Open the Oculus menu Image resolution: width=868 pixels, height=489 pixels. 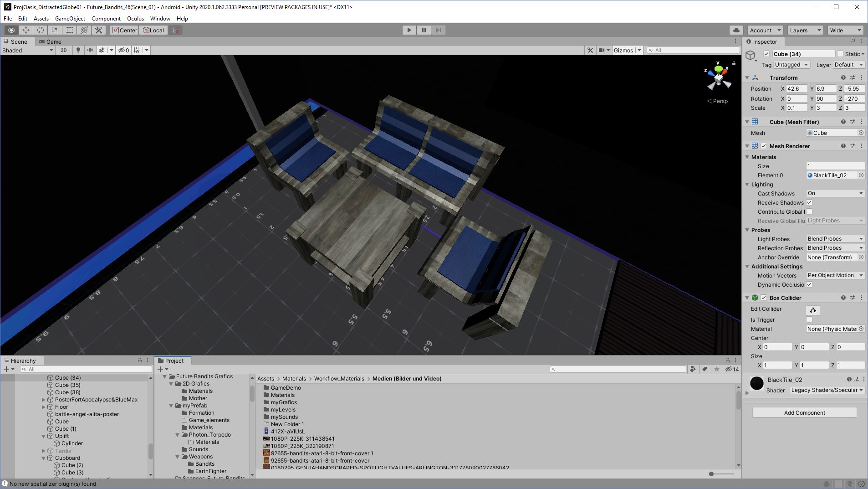[135, 19]
